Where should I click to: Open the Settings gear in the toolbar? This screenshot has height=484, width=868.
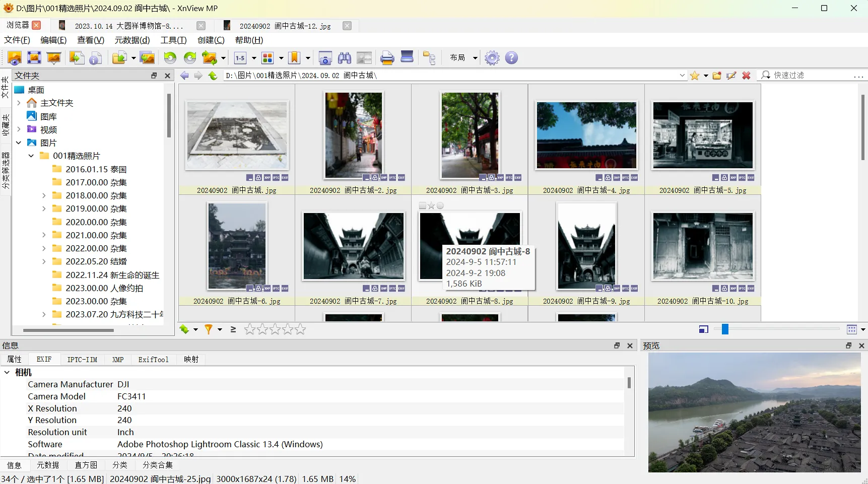492,58
